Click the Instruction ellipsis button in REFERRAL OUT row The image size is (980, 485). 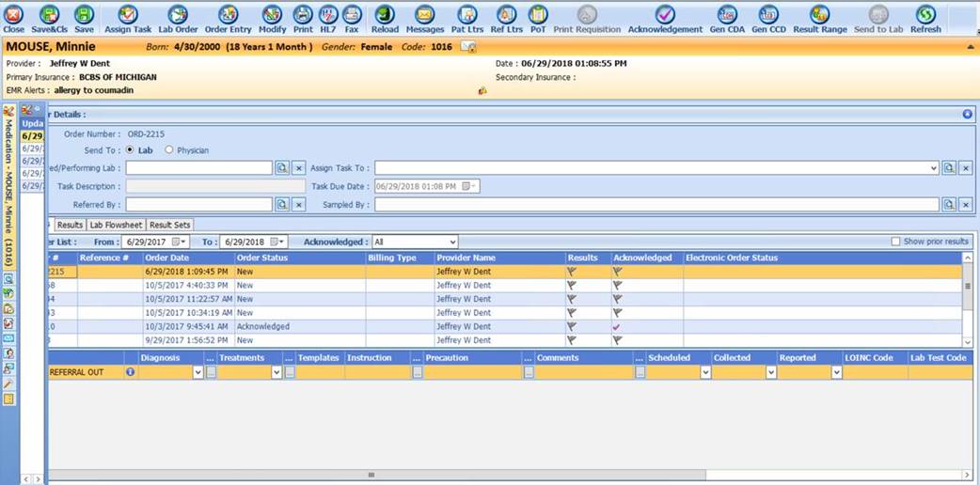point(417,372)
